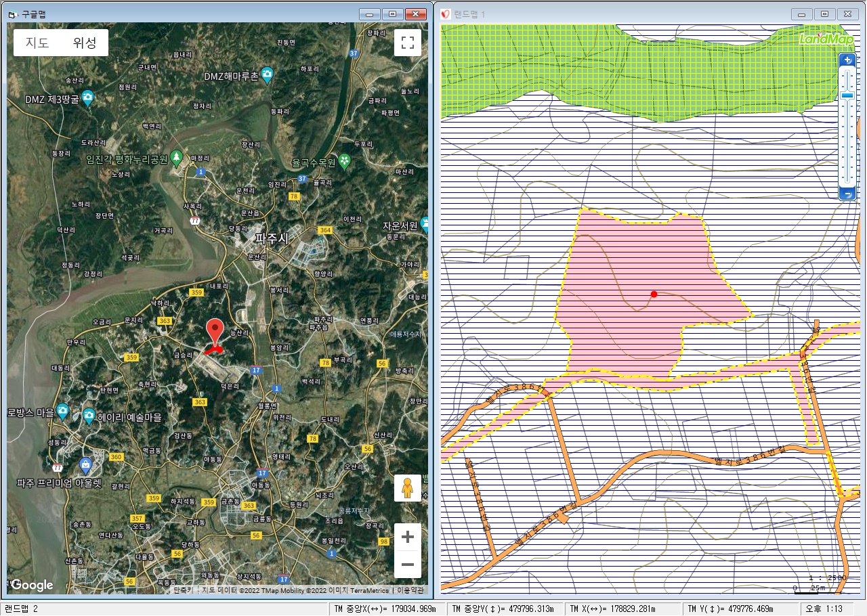Open 이용약관 terms link
The height and width of the screenshot is (616, 867).
[x=409, y=590]
